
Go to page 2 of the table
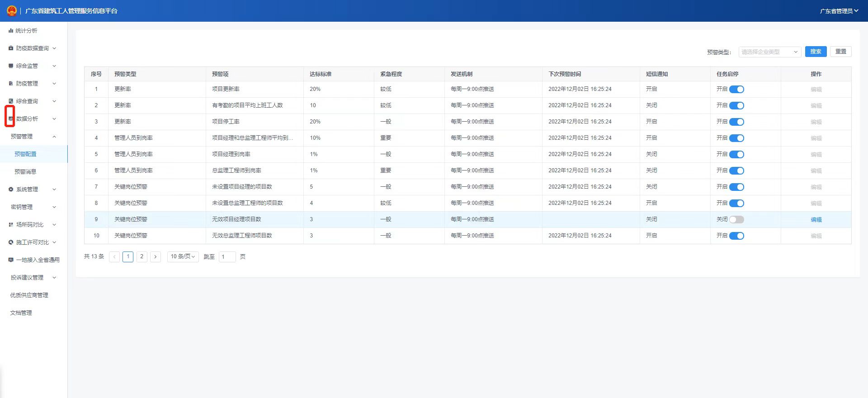pos(142,257)
